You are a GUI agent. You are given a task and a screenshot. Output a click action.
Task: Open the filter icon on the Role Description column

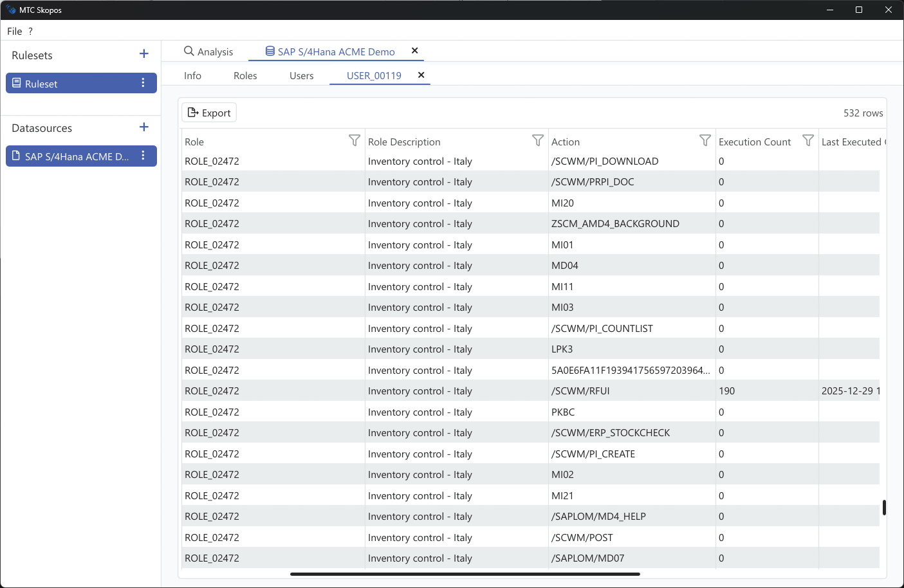coord(538,140)
